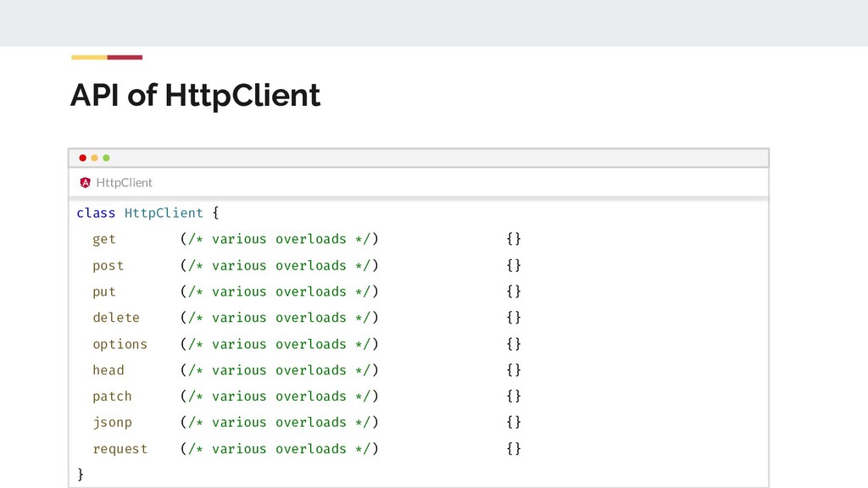The width and height of the screenshot is (868, 488).
Task: Click the Angular logo icon
Action: (x=85, y=182)
